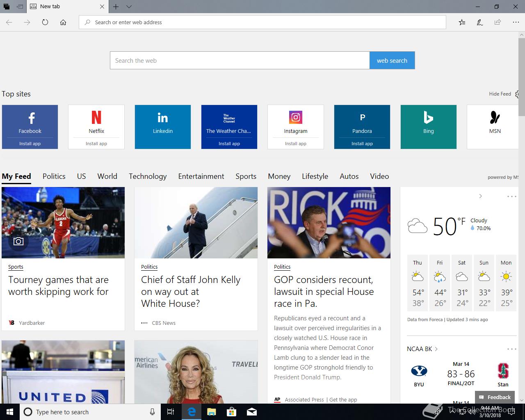Viewport: 525px width, 420px height.
Task: Switch to the Autos tab
Action: (349, 176)
